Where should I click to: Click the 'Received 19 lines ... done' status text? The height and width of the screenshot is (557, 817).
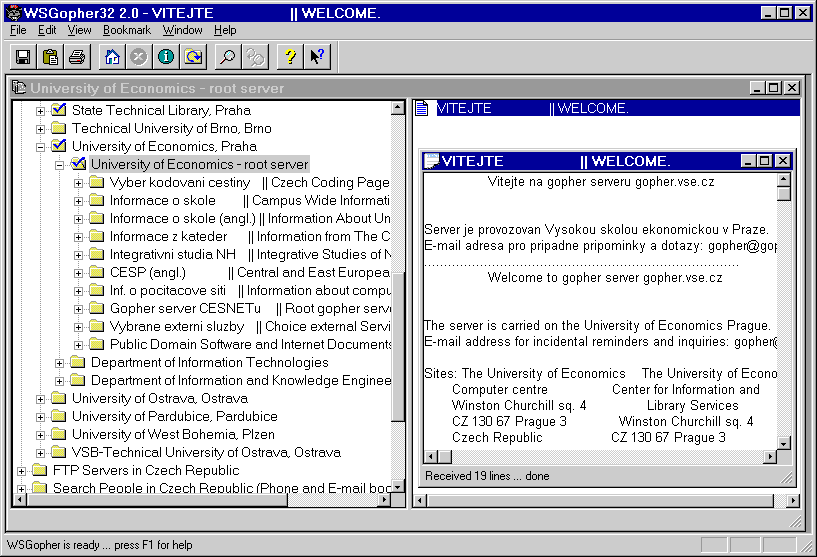point(487,476)
